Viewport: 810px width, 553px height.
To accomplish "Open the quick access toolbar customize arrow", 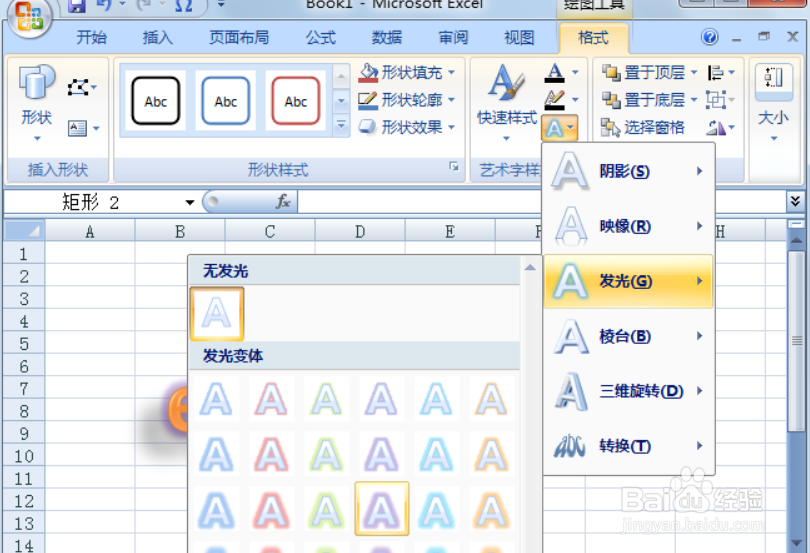I will [221, 4].
